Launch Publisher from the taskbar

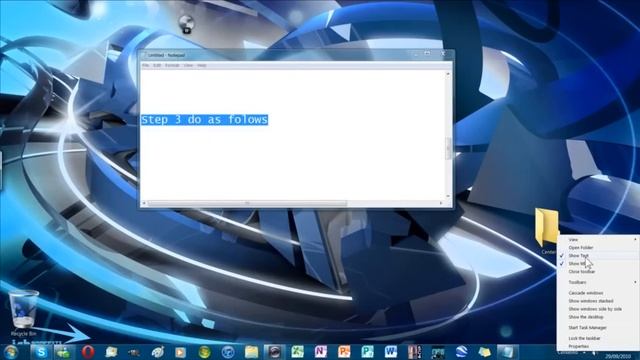point(367,352)
